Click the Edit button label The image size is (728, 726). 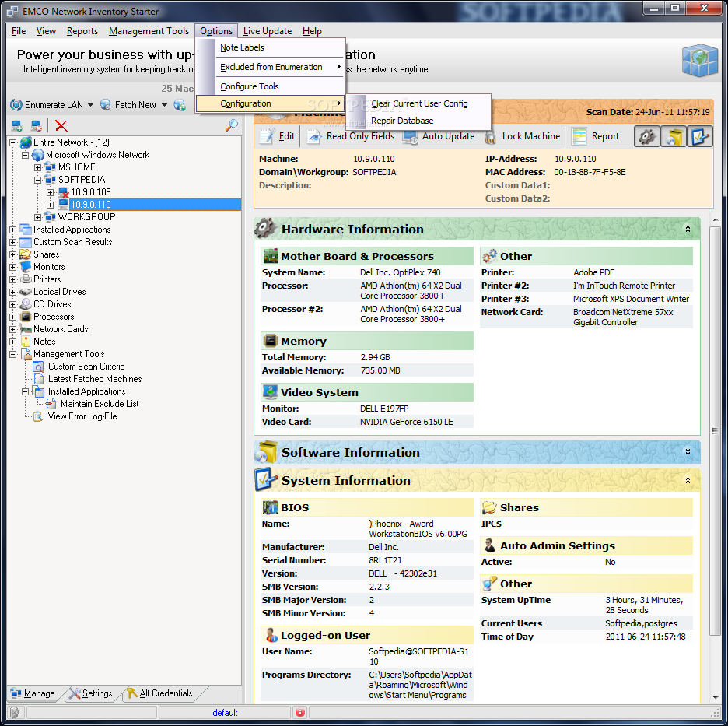[x=286, y=136]
